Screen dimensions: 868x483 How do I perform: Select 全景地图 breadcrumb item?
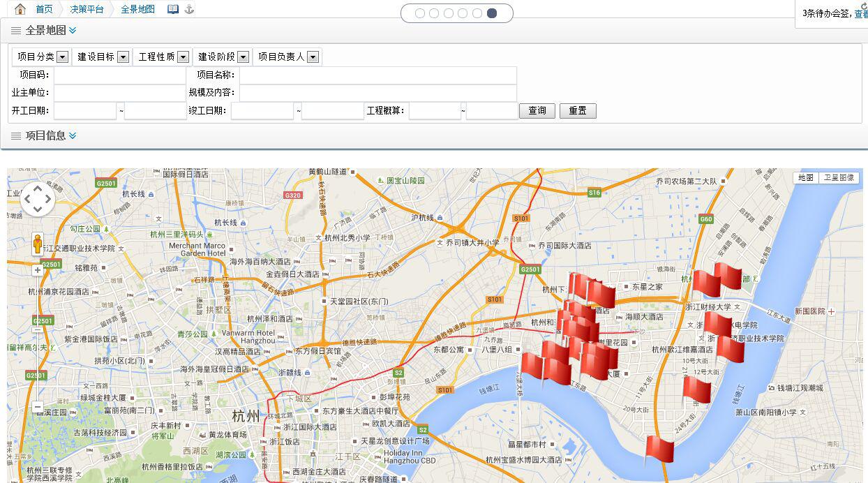click(x=137, y=9)
